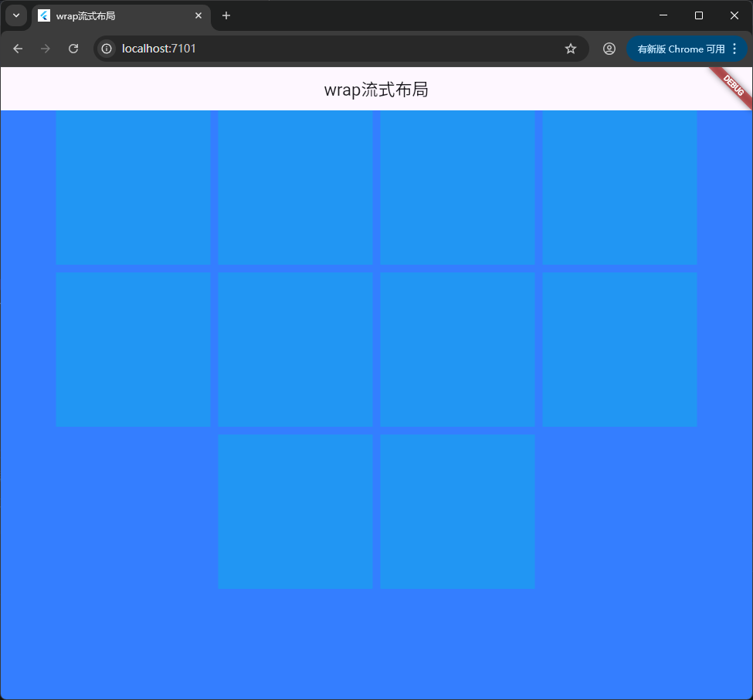Click the wrap流式布局 app bar title
Screen dimensions: 753x700
(376, 90)
